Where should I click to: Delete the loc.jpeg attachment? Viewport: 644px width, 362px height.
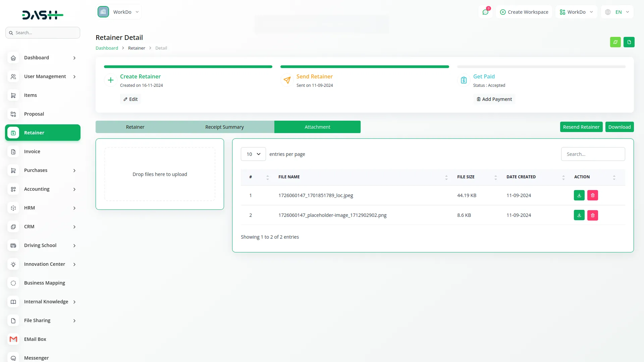[x=592, y=195]
